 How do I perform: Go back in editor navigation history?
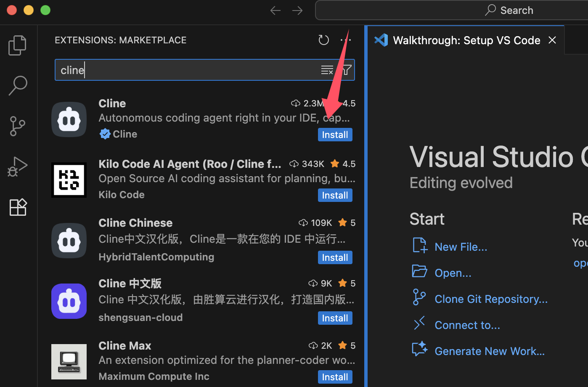pyautogui.click(x=275, y=11)
